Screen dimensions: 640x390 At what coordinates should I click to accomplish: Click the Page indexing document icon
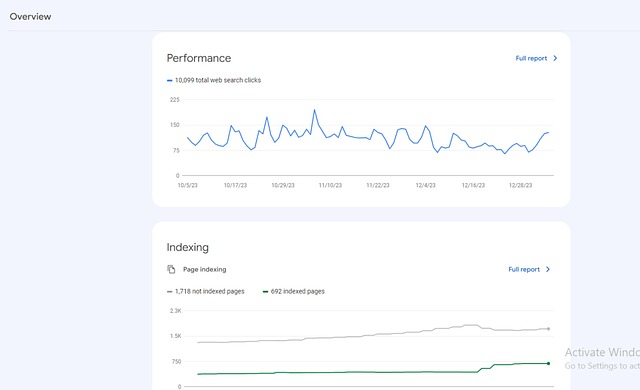click(x=171, y=269)
